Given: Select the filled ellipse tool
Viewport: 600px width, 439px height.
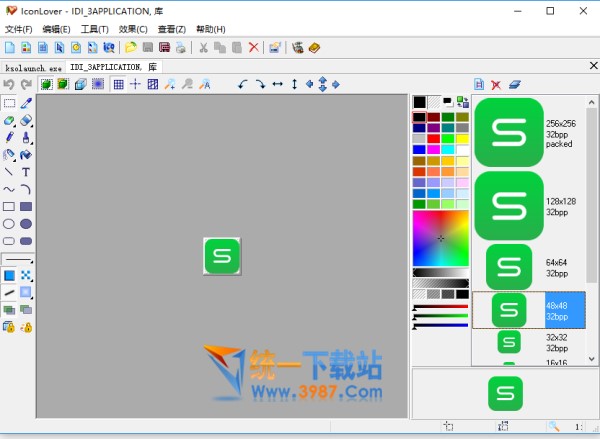Looking at the screenshot, I should (26, 224).
